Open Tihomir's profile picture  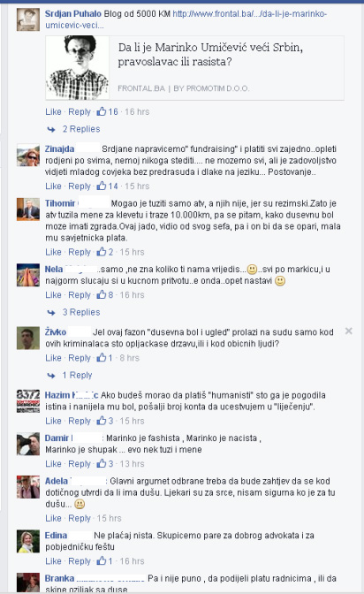point(28,209)
